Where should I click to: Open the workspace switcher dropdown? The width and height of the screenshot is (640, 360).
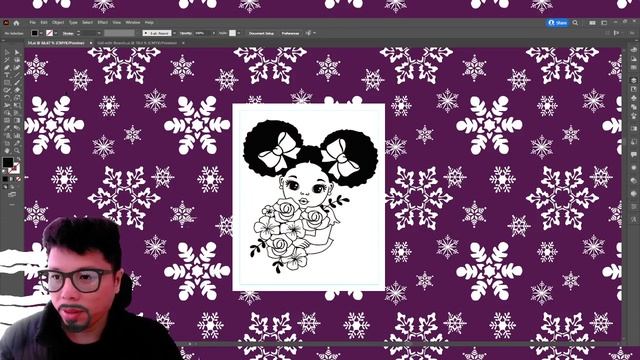(604, 23)
